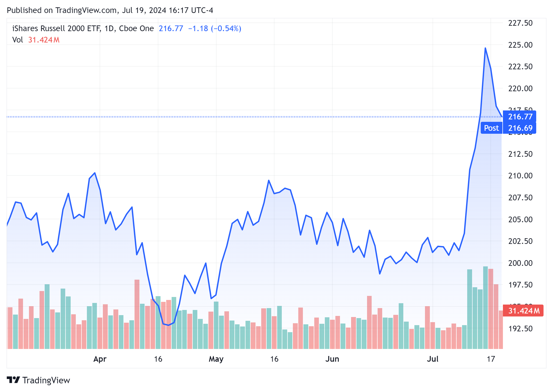Image resolution: width=553 pixels, height=392 pixels.
Task: Click the 227.50 price axis label
Action: coord(520,23)
